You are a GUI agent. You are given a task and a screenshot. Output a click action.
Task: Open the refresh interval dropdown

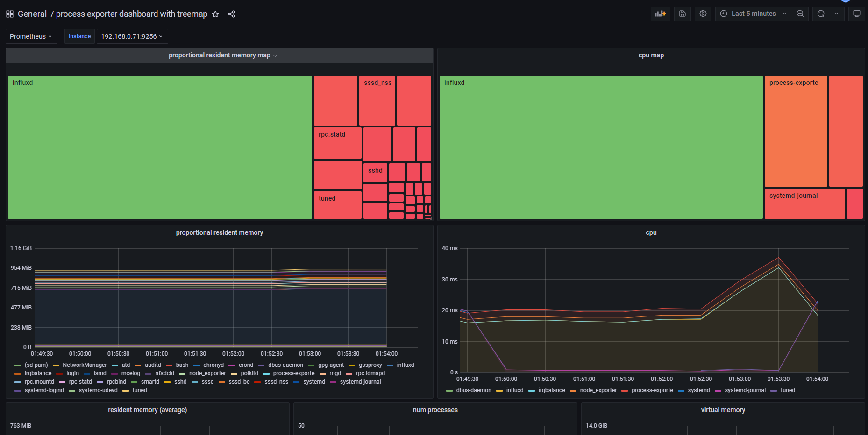tap(836, 14)
